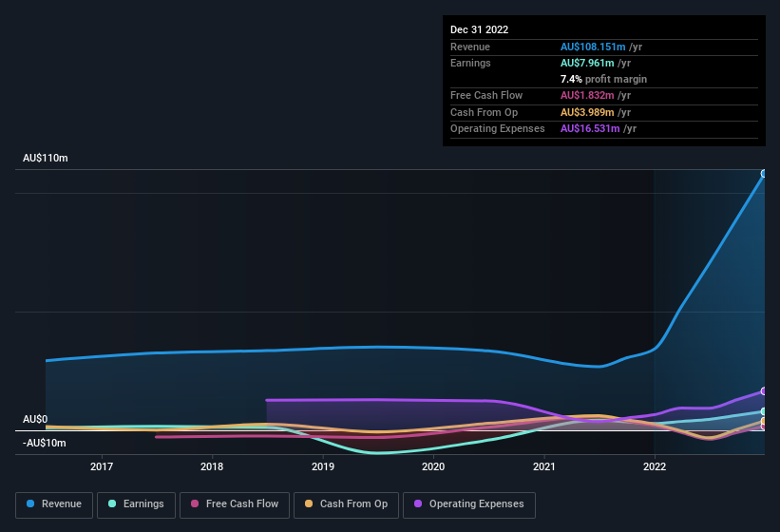Click the 2022 x-axis label
The height and width of the screenshot is (532, 780).
pos(655,466)
